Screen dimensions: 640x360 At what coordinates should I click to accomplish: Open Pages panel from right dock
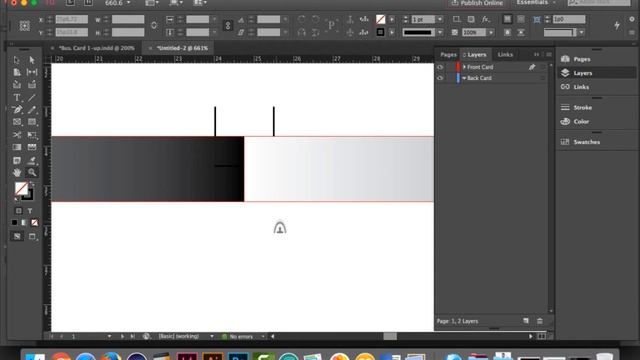pos(582,59)
